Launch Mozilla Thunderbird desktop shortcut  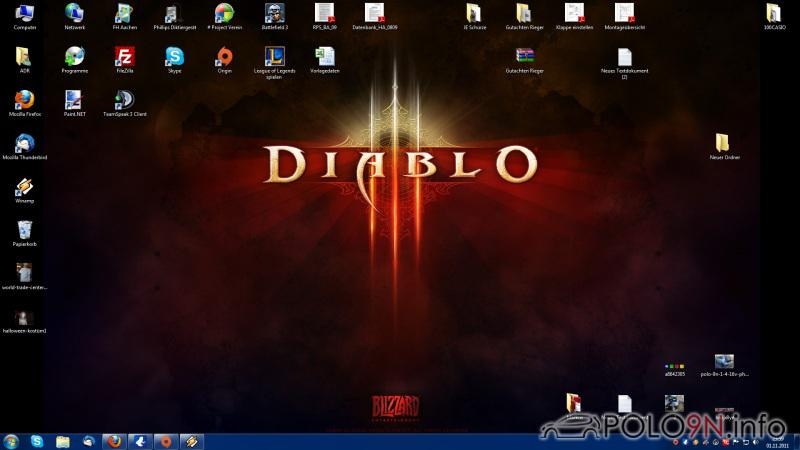(x=24, y=146)
